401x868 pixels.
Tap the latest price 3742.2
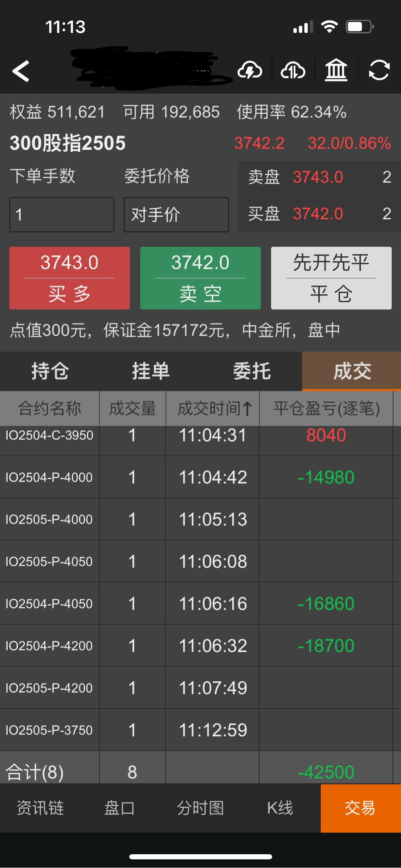[259, 143]
